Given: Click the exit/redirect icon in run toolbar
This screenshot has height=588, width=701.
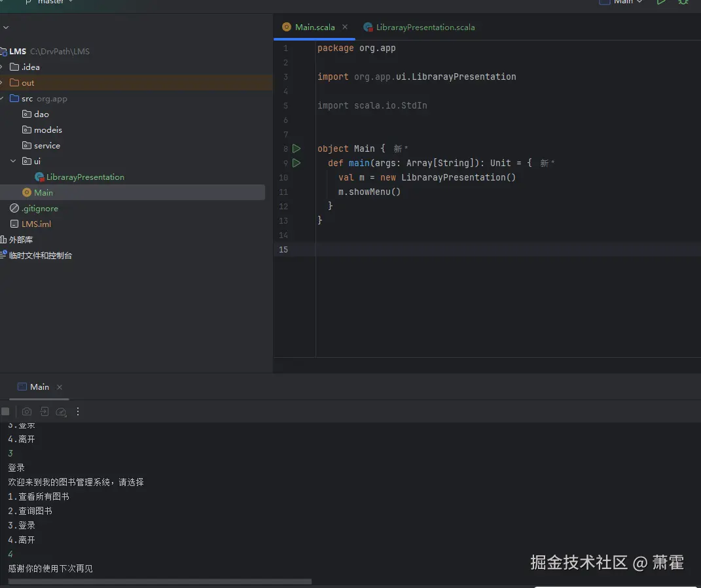Looking at the screenshot, I should (44, 411).
